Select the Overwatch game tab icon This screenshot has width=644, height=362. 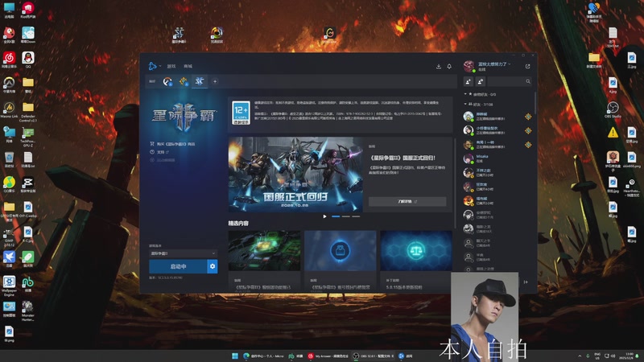coord(167,81)
